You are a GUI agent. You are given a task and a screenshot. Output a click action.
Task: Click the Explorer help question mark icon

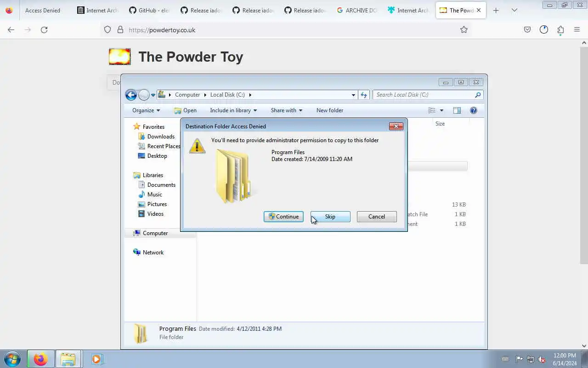[x=474, y=110]
